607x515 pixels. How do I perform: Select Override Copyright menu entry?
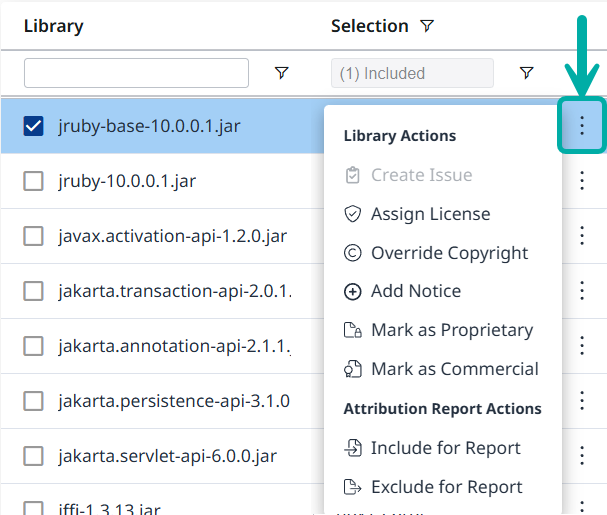click(449, 253)
